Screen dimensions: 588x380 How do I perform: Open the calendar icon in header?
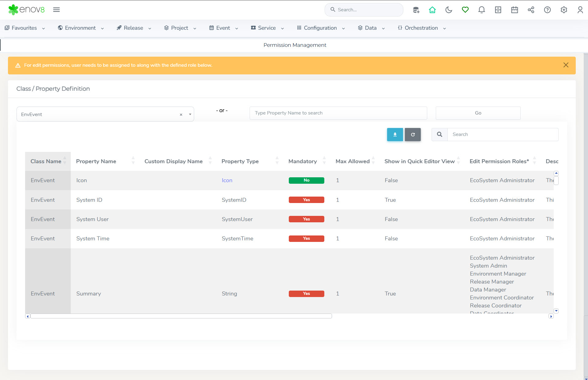(x=514, y=10)
